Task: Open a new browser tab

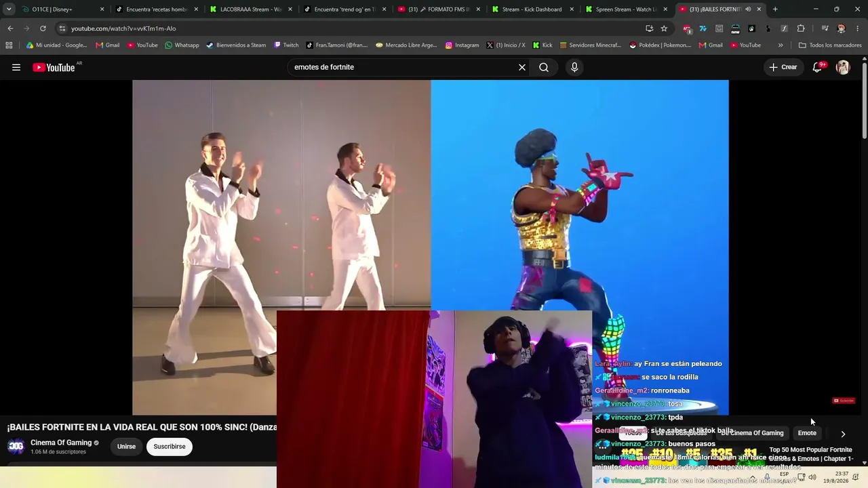Action: (775, 9)
